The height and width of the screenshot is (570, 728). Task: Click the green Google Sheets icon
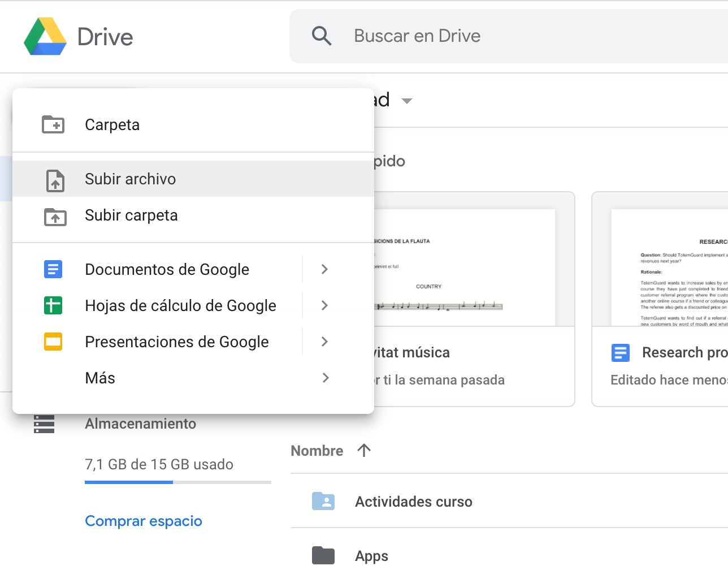point(53,305)
